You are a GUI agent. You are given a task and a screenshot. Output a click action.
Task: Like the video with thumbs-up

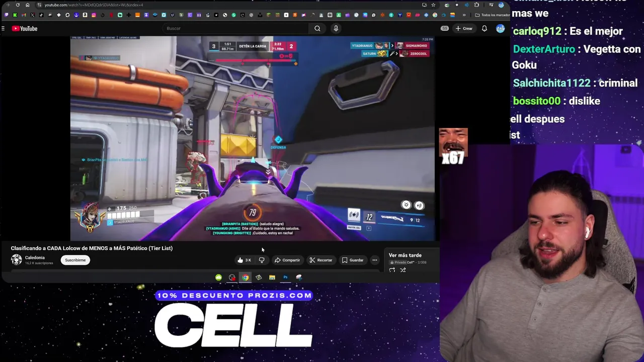coord(245,260)
